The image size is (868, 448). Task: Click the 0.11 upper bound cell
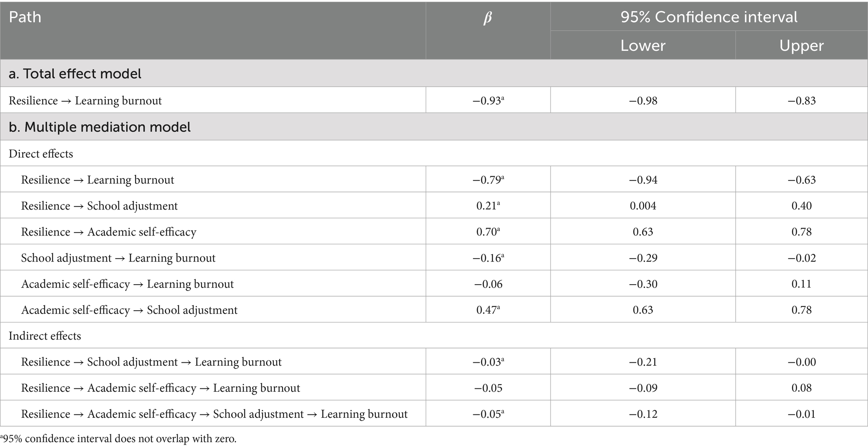click(x=801, y=284)
